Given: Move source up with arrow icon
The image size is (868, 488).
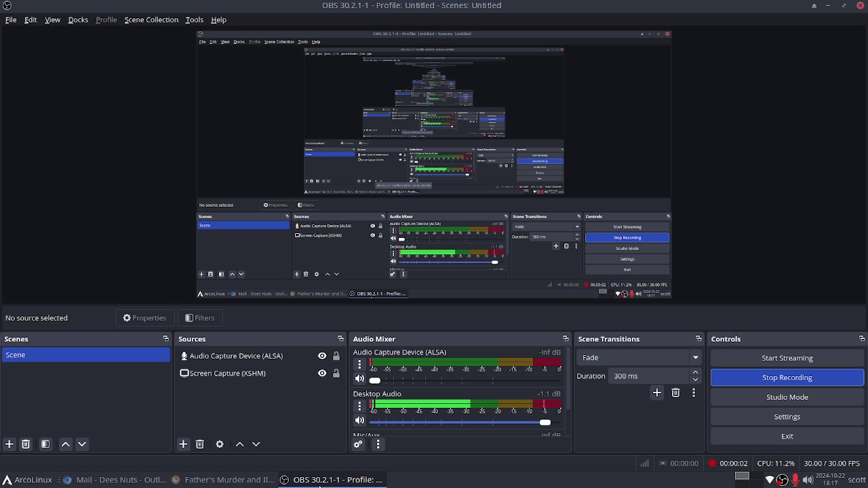Looking at the screenshot, I should 239,444.
